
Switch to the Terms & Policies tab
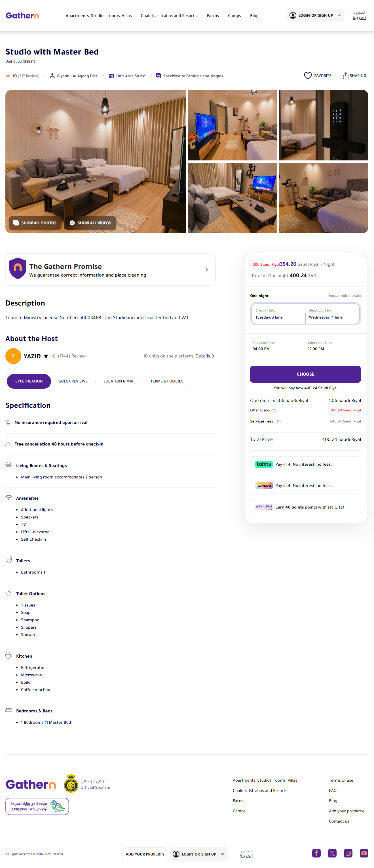(167, 381)
